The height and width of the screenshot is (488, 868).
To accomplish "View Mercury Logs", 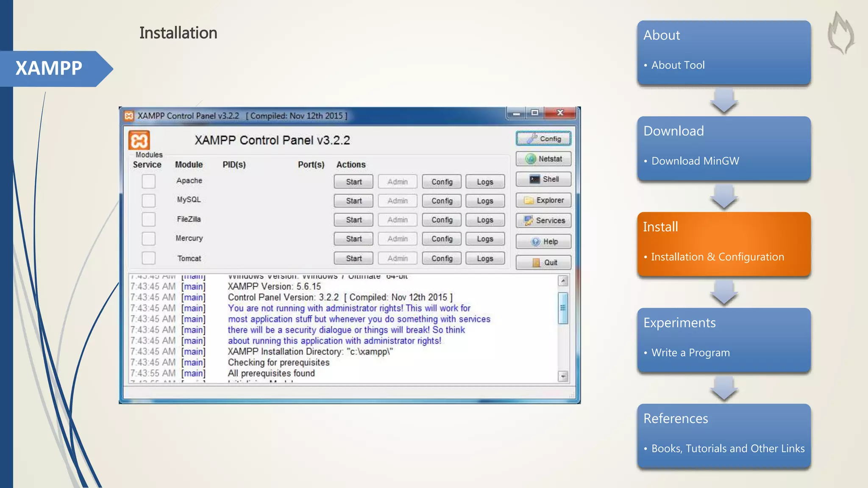I will [x=485, y=239].
